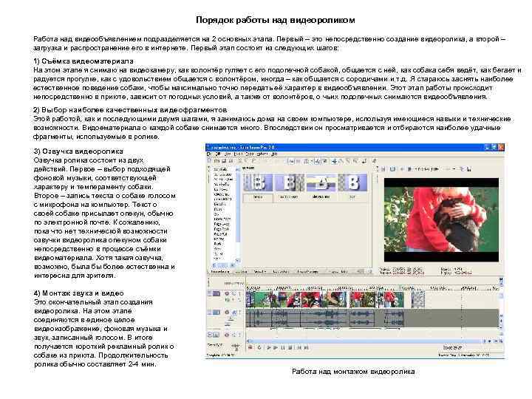
Task: Jump to project end in transport bar
Action: 306,347
